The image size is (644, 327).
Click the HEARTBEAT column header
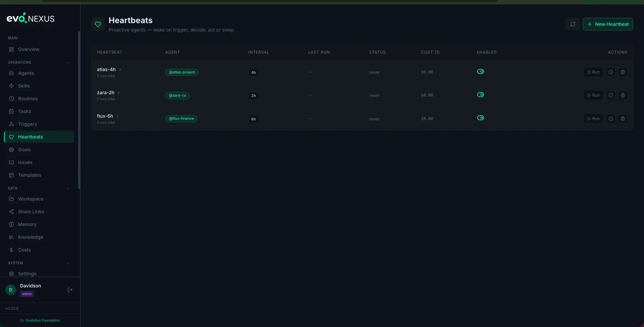pyautogui.click(x=110, y=52)
